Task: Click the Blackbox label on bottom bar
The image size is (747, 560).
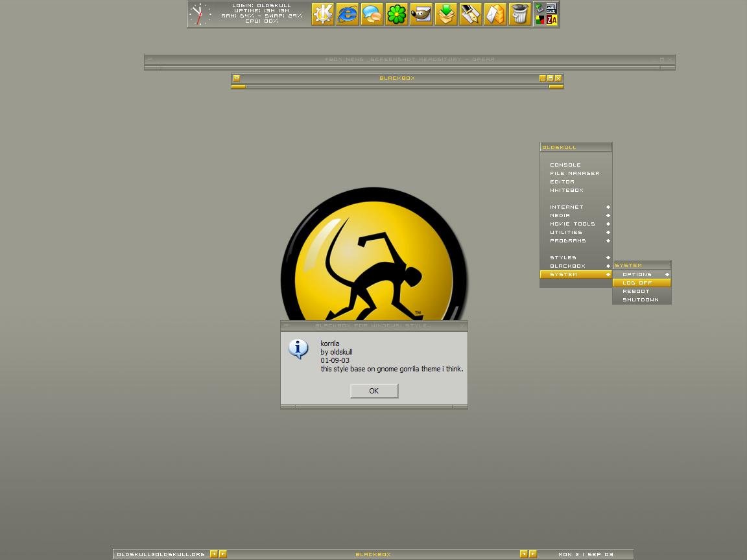Action: pos(373,554)
